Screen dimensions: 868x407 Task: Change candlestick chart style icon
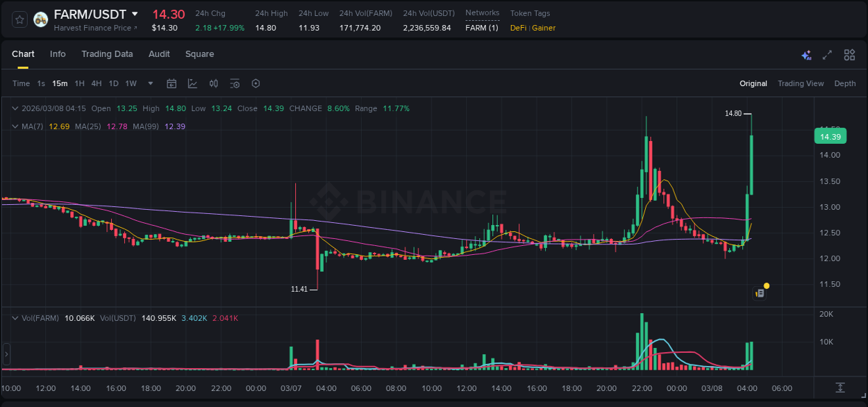[214, 83]
